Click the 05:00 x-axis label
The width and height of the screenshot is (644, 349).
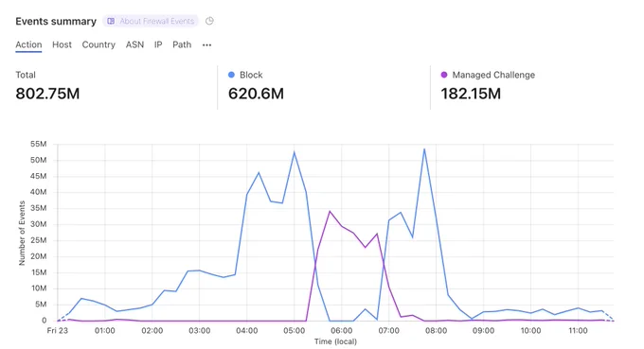(x=295, y=330)
